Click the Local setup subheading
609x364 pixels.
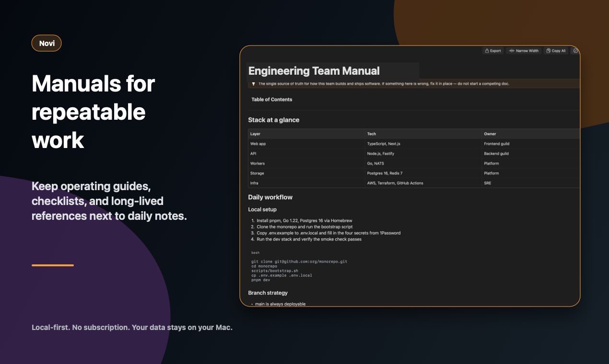pyautogui.click(x=262, y=209)
